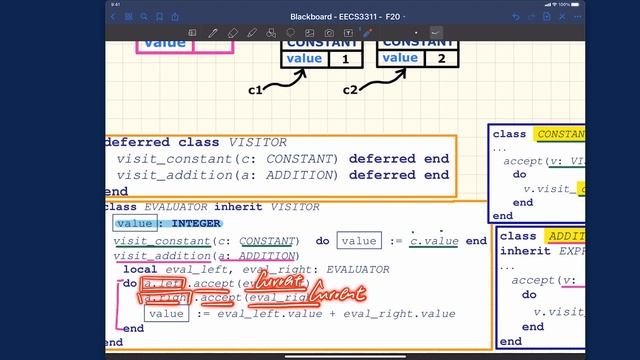The height and width of the screenshot is (360, 640).
Task: Open the Blackboard - EECS3311 - F20 title dropdown
Action: [347, 17]
